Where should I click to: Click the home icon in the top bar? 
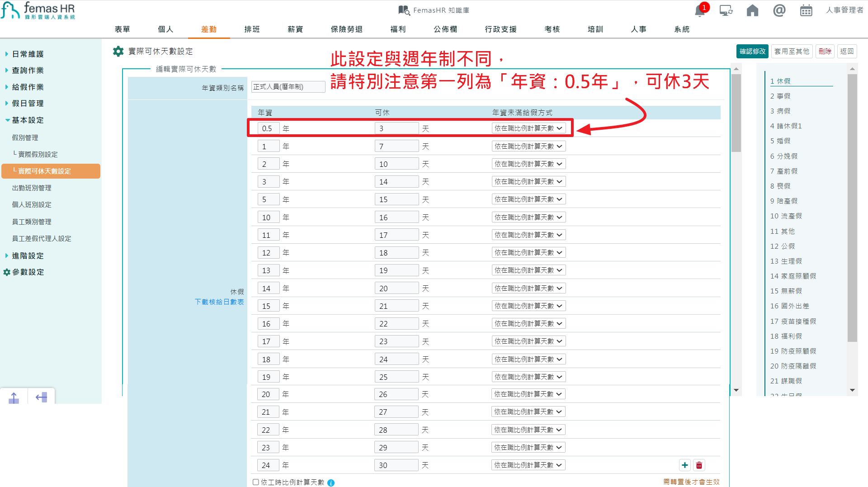tap(752, 10)
